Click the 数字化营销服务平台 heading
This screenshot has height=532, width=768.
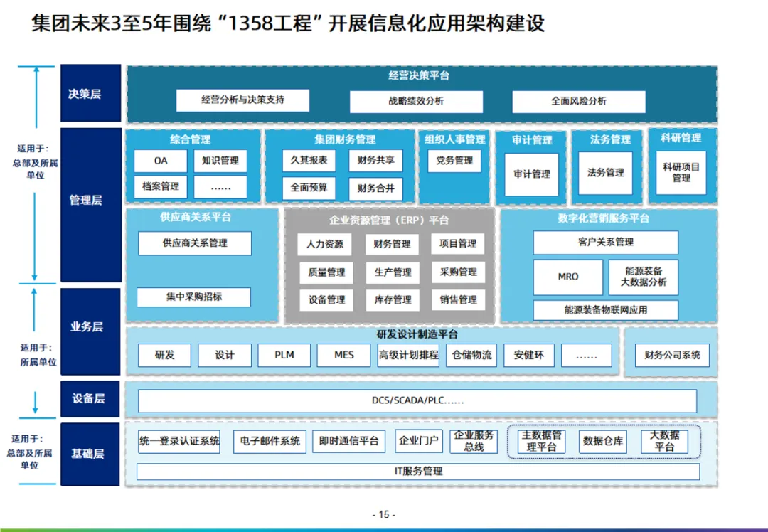(x=604, y=218)
